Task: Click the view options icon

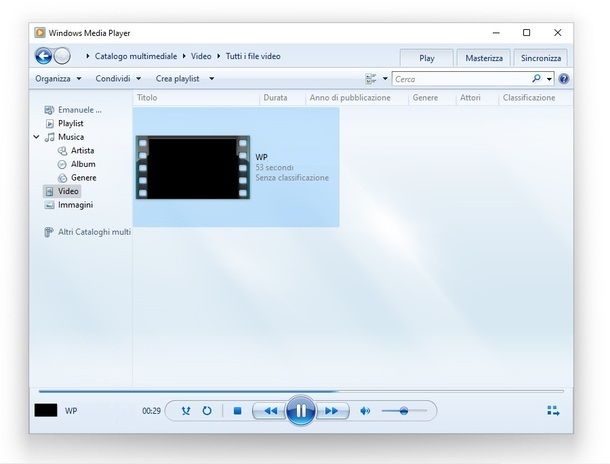Action: coord(371,79)
